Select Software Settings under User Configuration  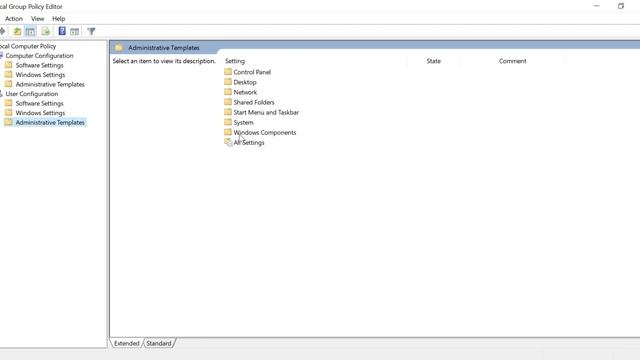pyautogui.click(x=40, y=103)
